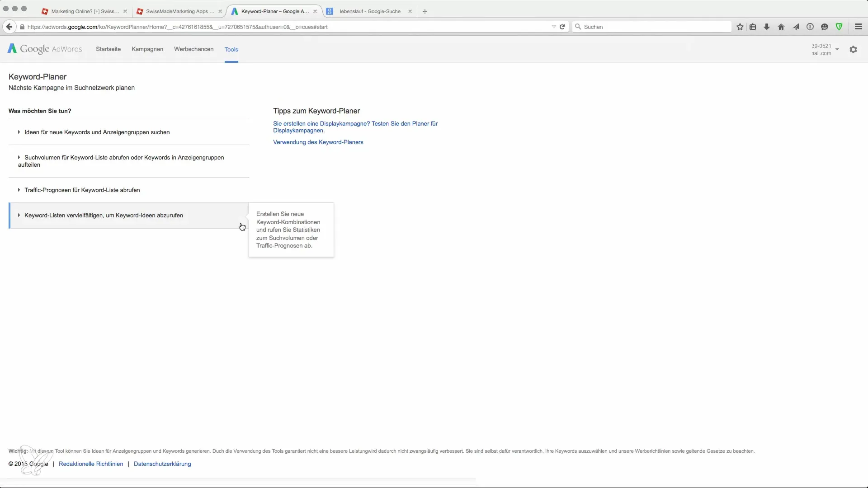Click the Tipps zum Keyword-Planer heading
Screen dimensions: 868x488
[x=316, y=111]
